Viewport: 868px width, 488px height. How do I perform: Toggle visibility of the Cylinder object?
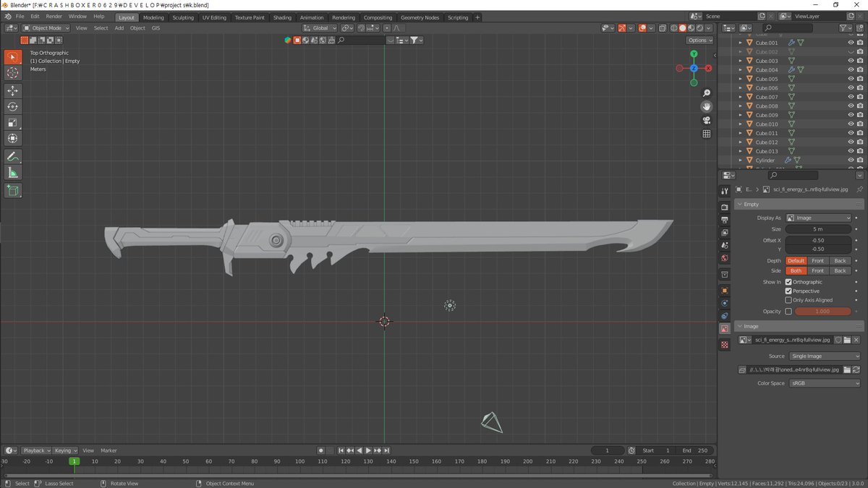coord(851,160)
